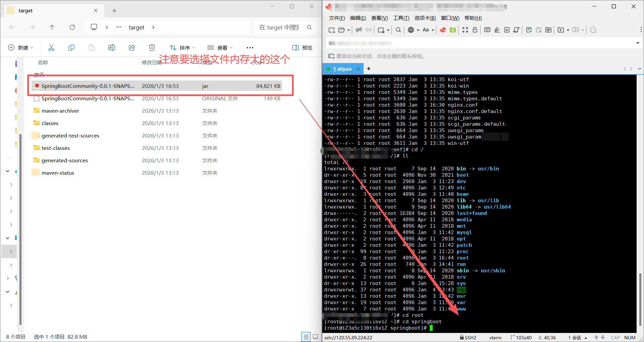Click the Disconnect icon in Xshell toolbar

tap(359, 30)
